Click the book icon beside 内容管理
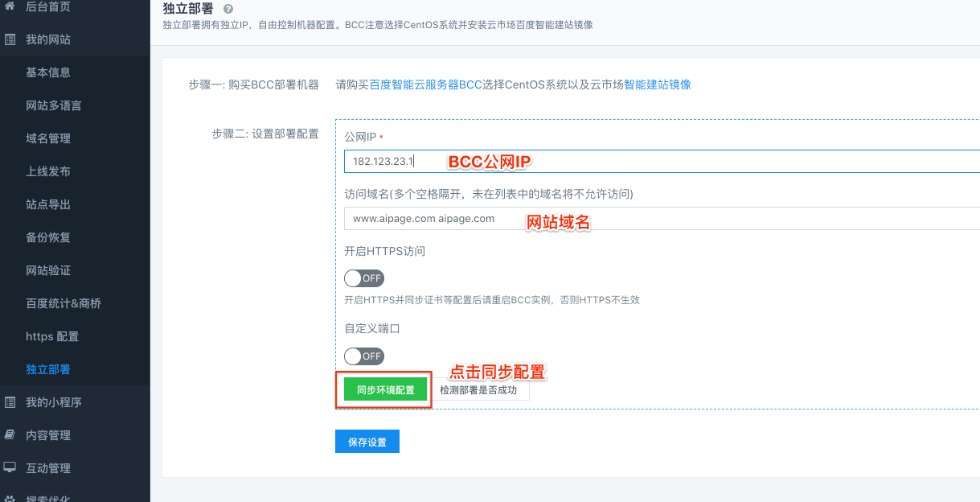The height and width of the screenshot is (502, 980). point(10,435)
